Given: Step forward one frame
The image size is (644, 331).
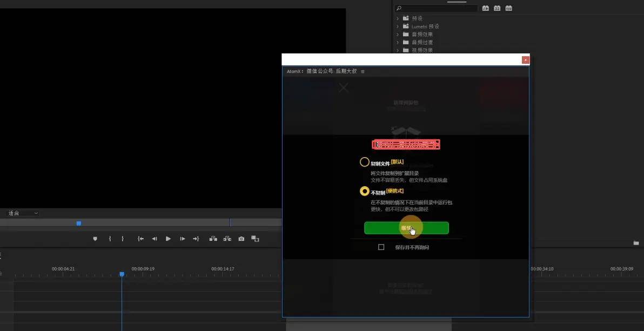Looking at the screenshot, I should coord(182,239).
